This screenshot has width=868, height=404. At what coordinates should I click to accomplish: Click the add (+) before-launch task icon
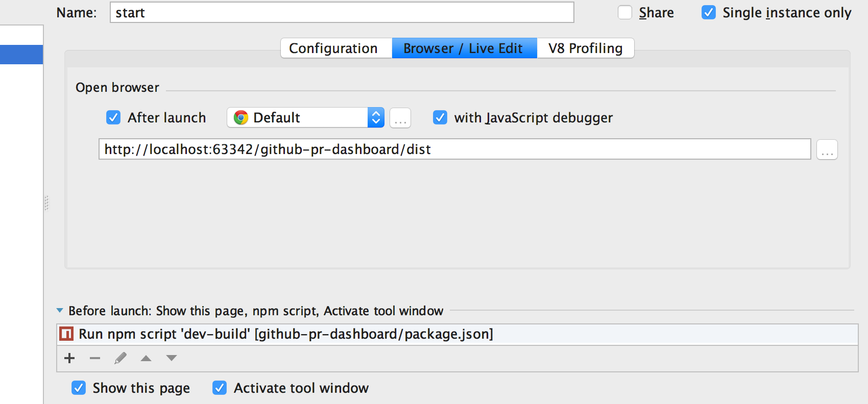point(70,358)
